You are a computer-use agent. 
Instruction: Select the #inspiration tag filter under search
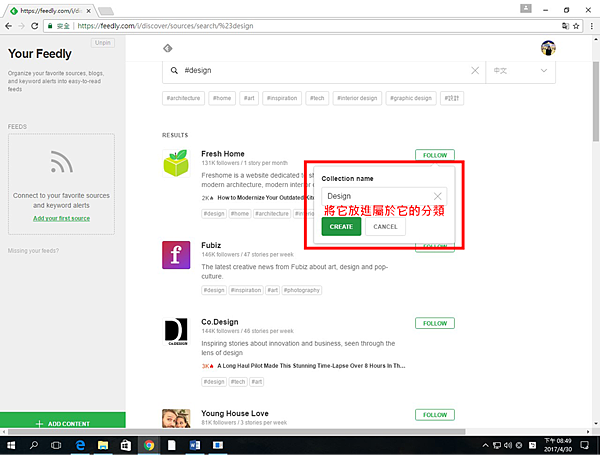pos(282,98)
